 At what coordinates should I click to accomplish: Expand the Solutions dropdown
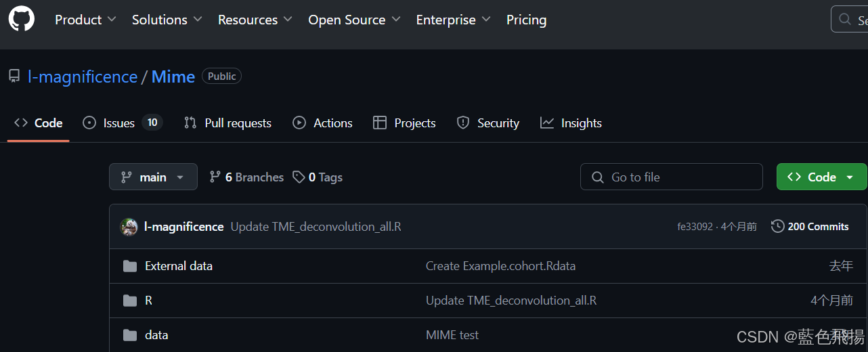pyautogui.click(x=167, y=20)
